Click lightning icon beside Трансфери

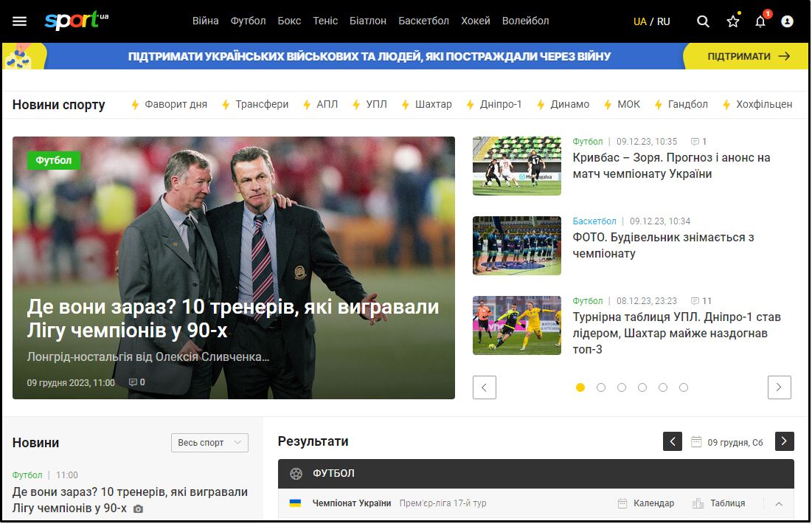pos(226,105)
